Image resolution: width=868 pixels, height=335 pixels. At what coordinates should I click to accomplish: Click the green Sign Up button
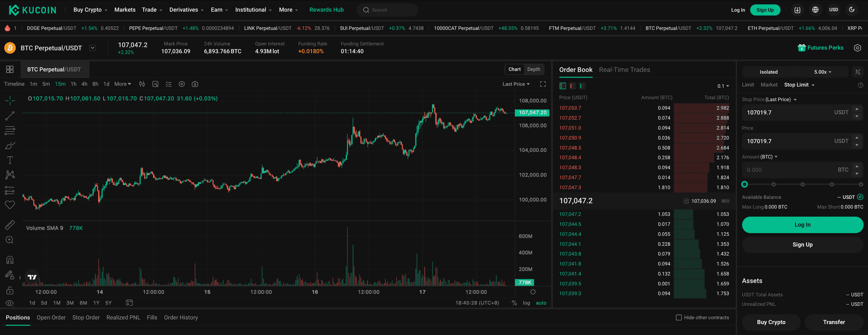tap(765, 10)
